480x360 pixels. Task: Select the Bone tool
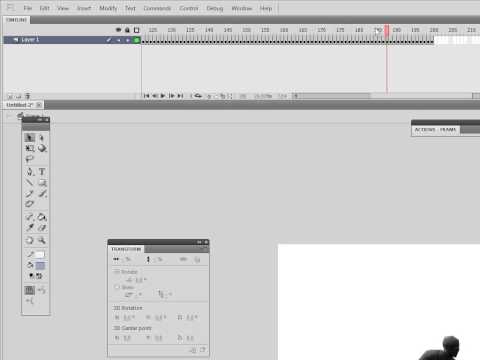point(30,217)
